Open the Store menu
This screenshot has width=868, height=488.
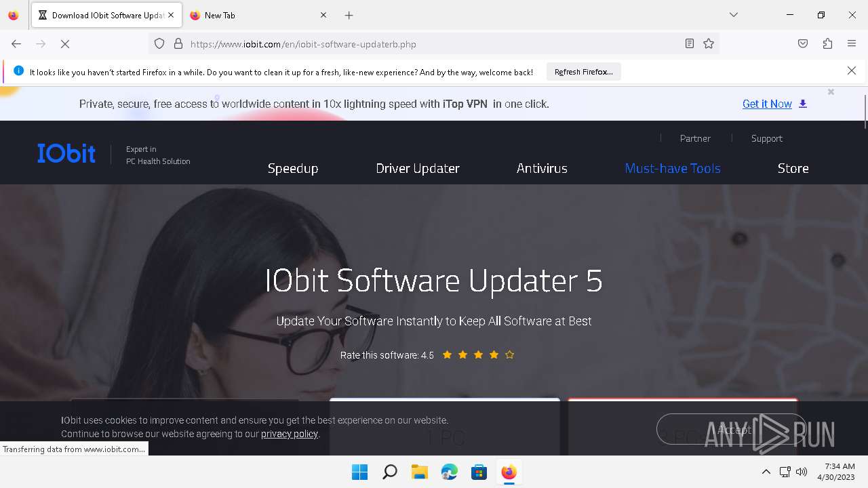pos(793,168)
